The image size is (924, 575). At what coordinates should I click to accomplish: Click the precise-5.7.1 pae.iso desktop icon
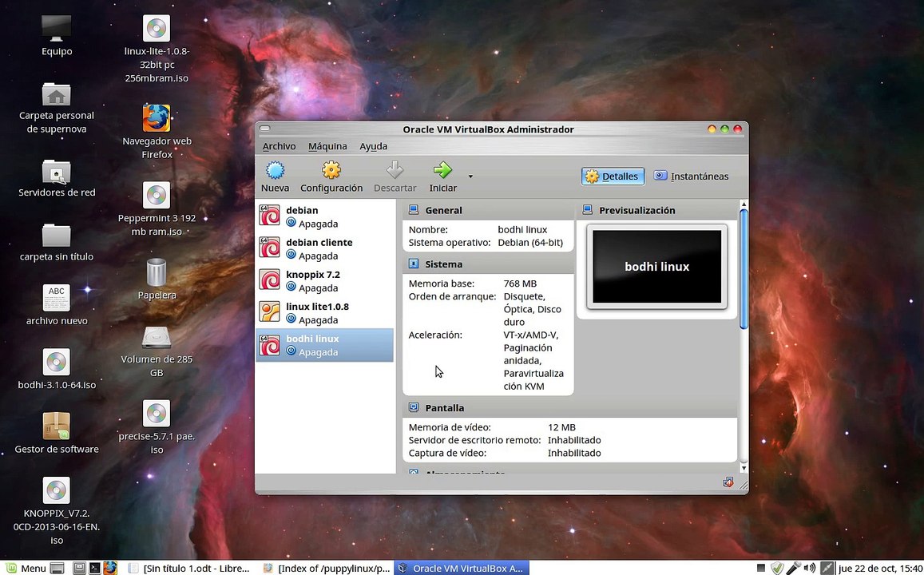[x=157, y=414]
